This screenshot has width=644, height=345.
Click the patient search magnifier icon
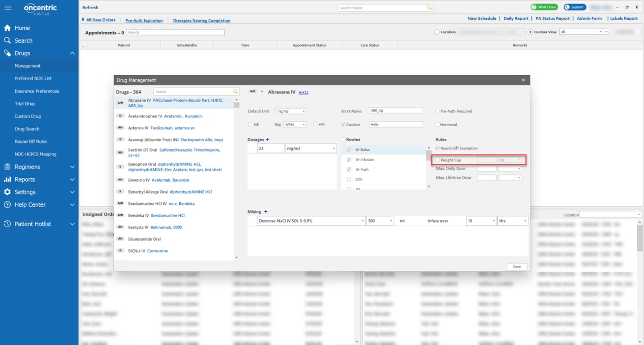(x=429, y=8)
